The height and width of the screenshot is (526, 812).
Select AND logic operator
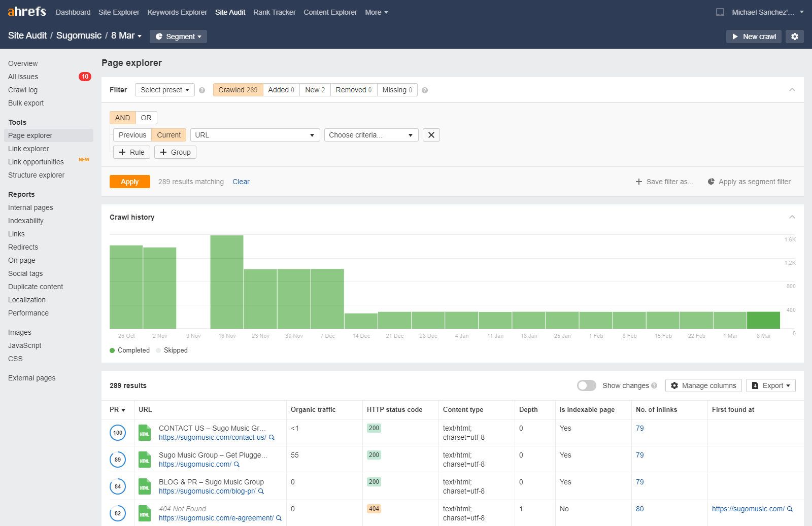(x=123, y=118)
